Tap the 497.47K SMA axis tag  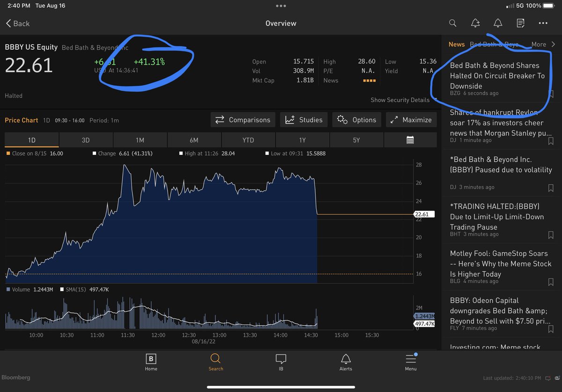424,324
